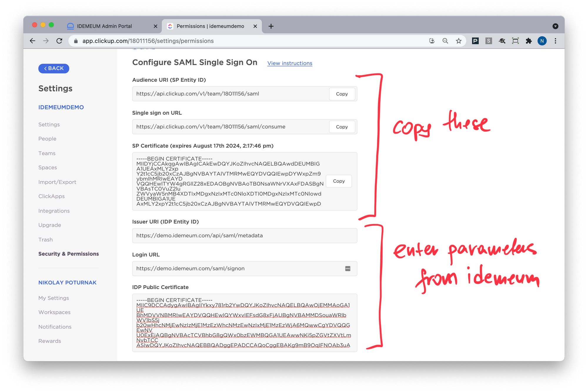The image size is (588, 392).
Task: Open Settings in the workspace sidebar
Action: click(x=49, y=124)
